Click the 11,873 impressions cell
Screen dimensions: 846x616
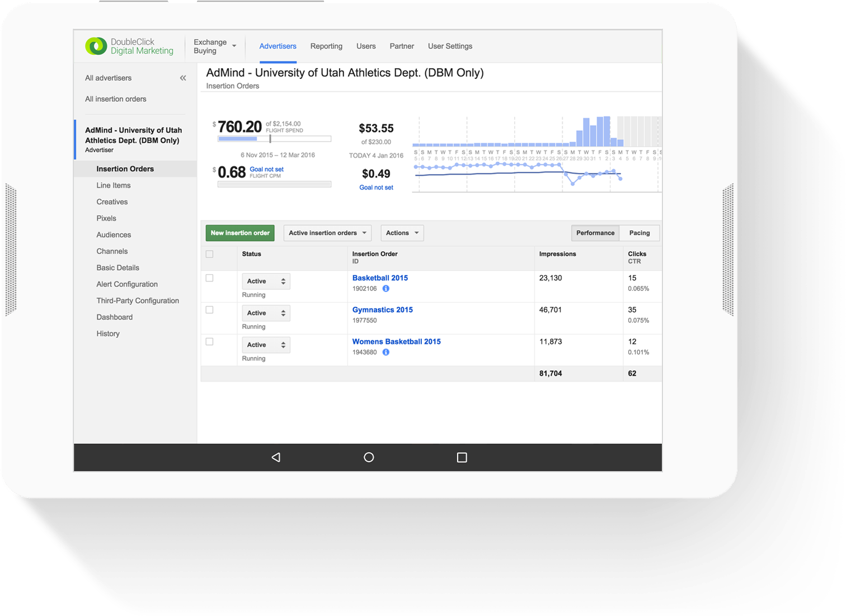tap(551, 342)
